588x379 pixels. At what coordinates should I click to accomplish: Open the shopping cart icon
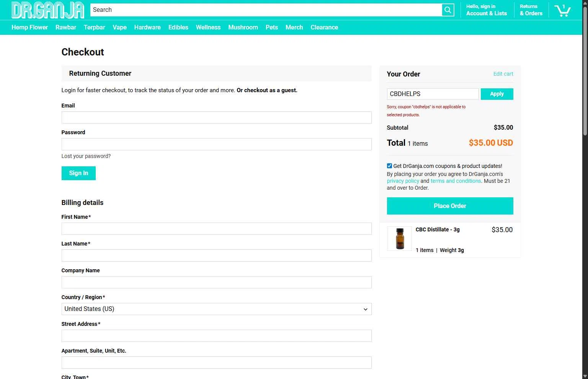pos(562,10)
